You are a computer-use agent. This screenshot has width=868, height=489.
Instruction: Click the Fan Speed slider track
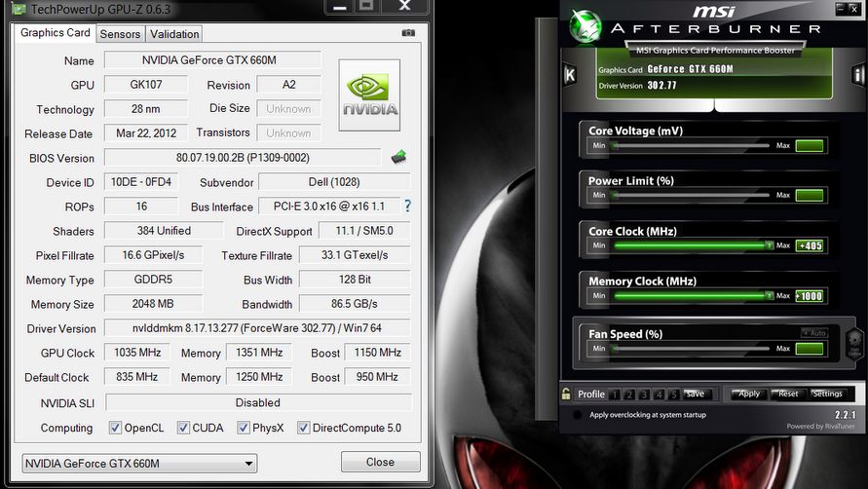click(x=691, y=349)
